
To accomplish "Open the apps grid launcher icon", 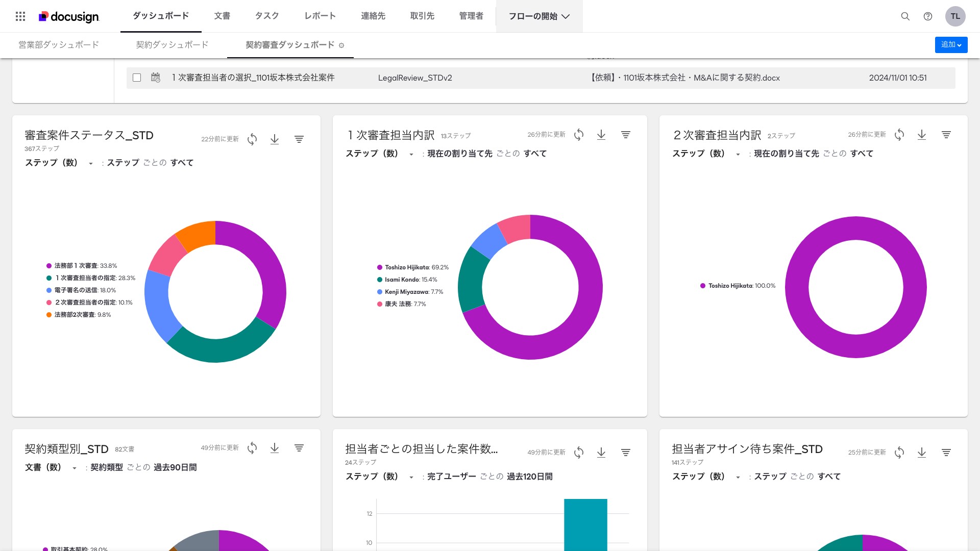I will click(x=20, y=16).
